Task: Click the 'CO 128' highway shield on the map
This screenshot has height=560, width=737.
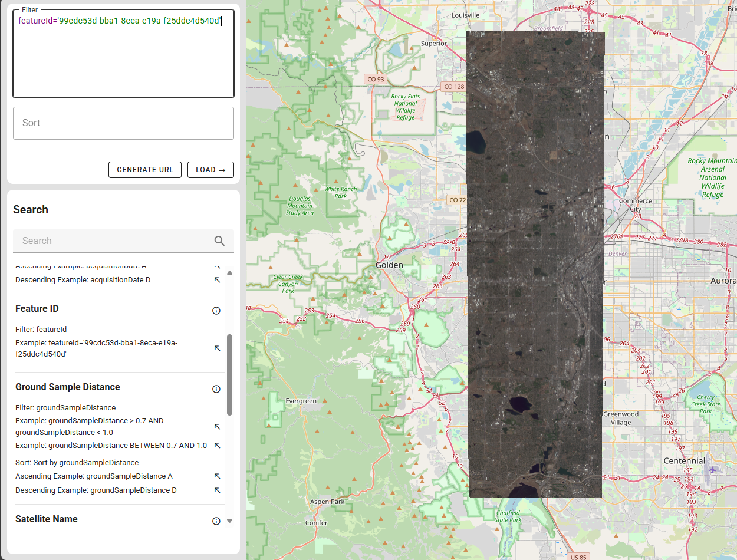Action: coord(454,87)
